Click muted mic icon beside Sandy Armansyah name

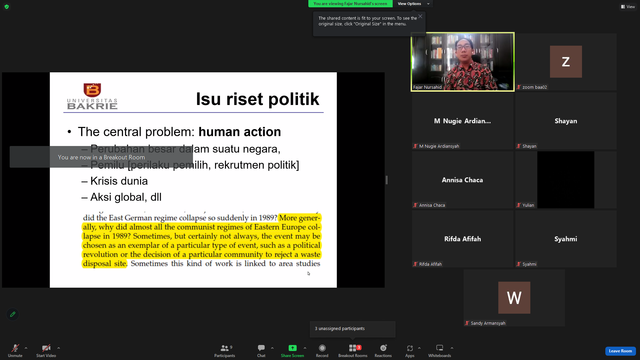(467, 323)
